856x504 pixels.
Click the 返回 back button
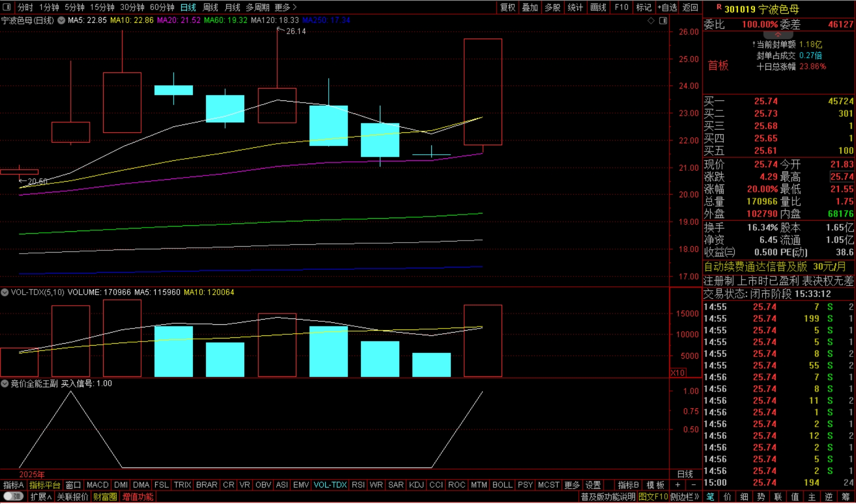(x=690, y=7)
